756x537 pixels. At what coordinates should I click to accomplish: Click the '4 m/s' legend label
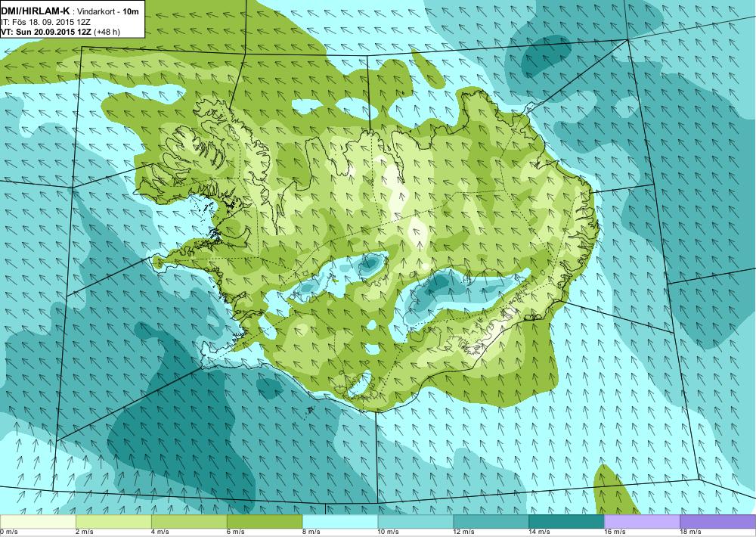click(160, 532)
